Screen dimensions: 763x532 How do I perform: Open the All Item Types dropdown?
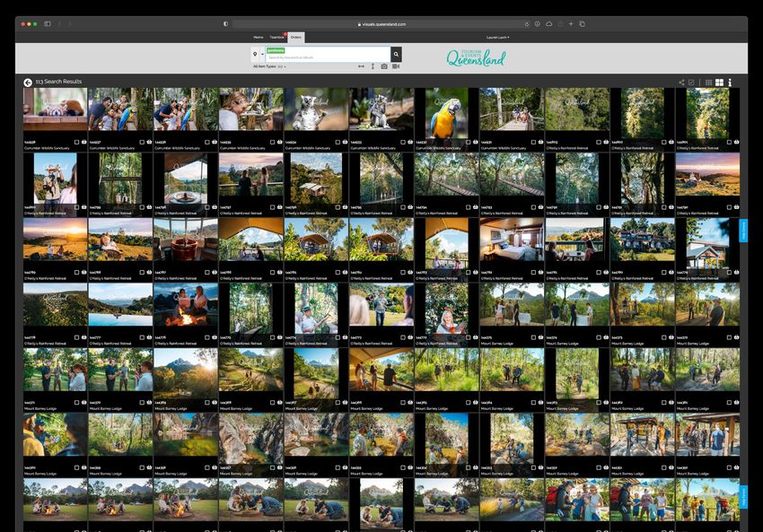269,66
